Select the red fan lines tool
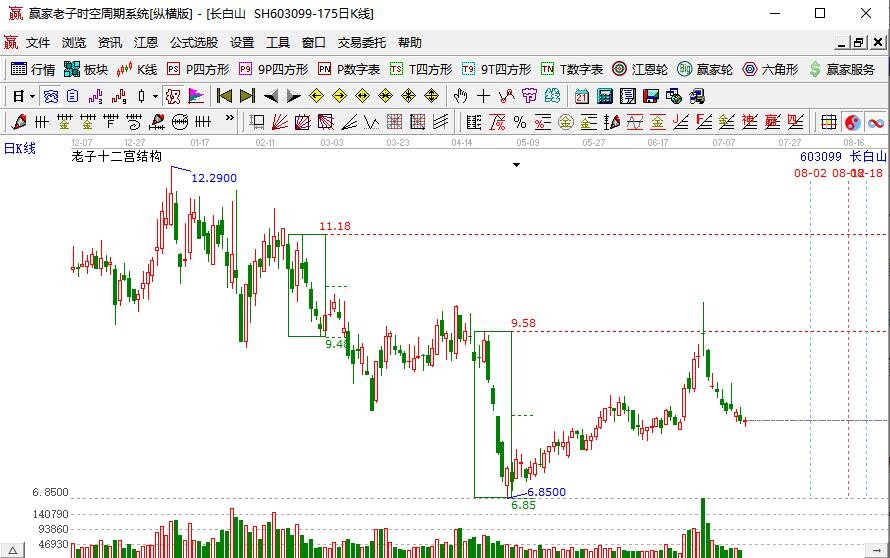 [x=280, y=122]
